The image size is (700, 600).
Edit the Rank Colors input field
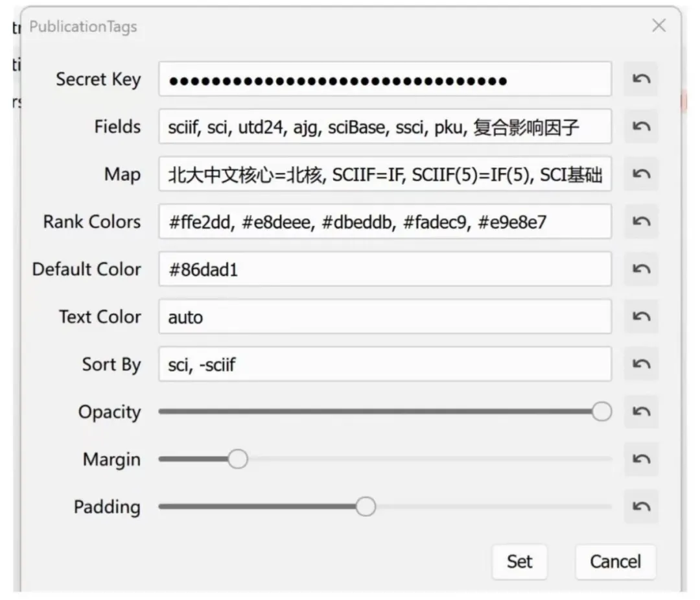(384, 222)
